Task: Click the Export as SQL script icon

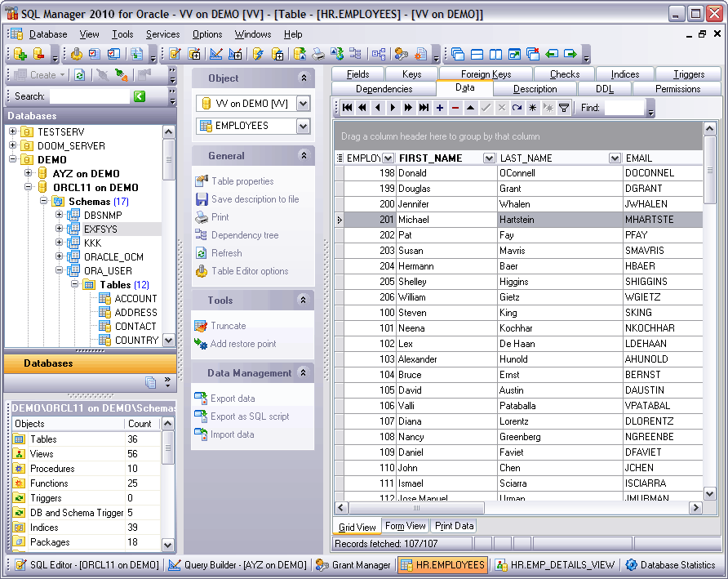Action: click(201, 416)
